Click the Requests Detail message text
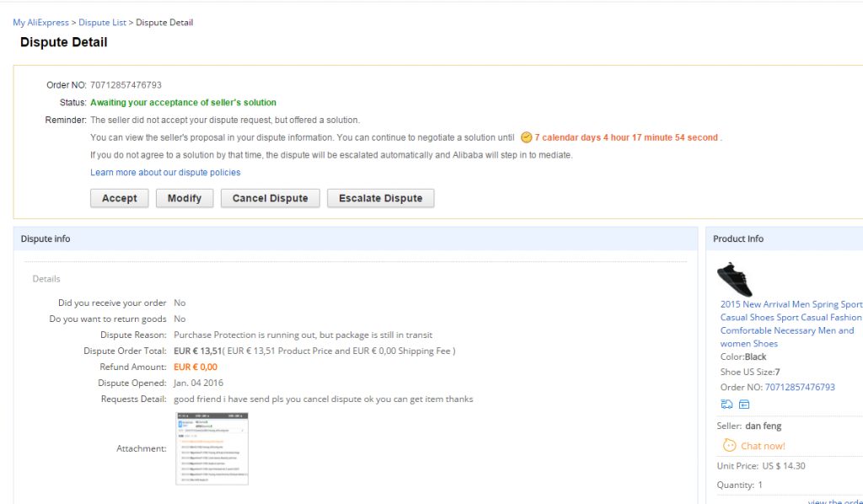Screen dimensions: 863x504 324,399
